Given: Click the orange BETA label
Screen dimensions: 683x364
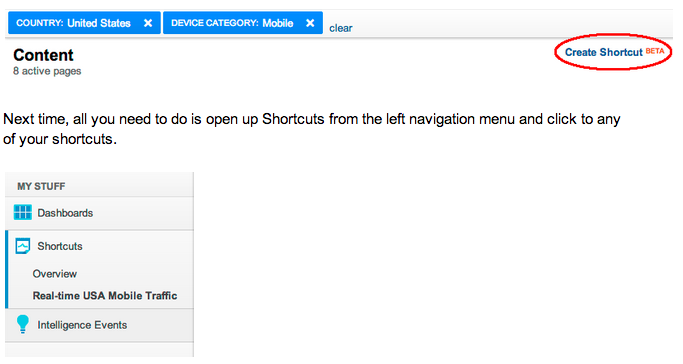Looking at the screenshot, I should coord(655,51).
